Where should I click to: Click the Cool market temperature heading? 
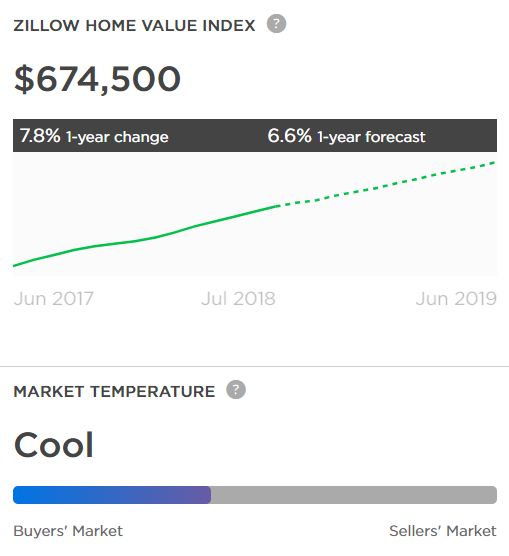coord(54,445)
